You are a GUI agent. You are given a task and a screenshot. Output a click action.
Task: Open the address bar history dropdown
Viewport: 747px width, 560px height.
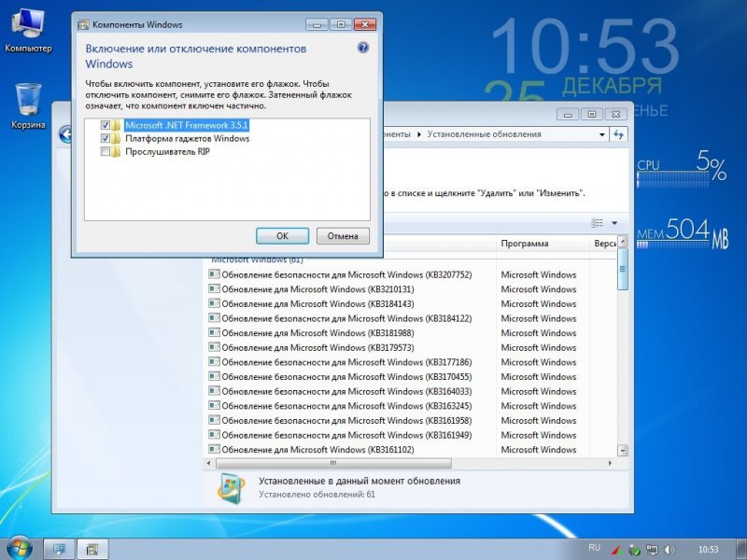click(602, 134)
